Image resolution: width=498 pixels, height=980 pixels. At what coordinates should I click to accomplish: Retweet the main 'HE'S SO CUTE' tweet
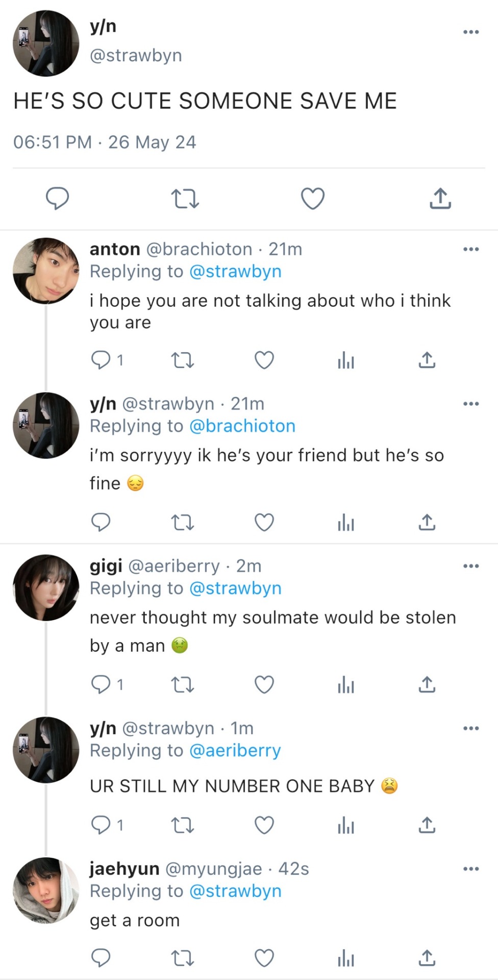click(x=185, y=199)
